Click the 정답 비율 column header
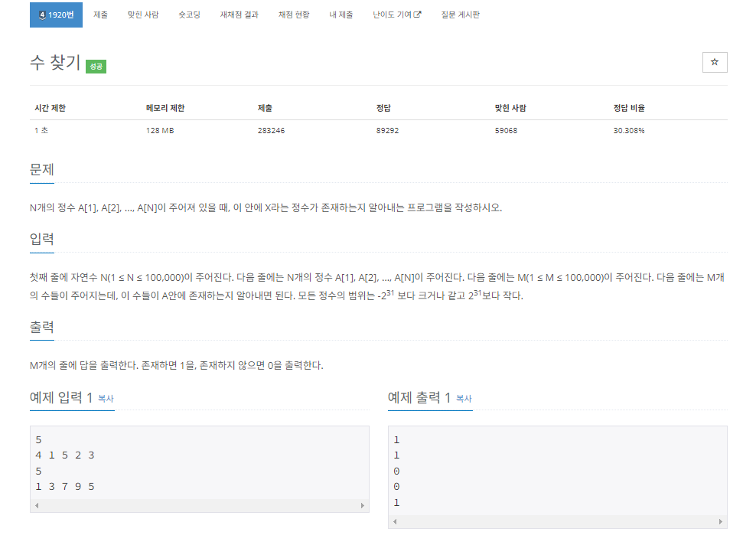Viewport: 756px width, 545px height. 629,108
